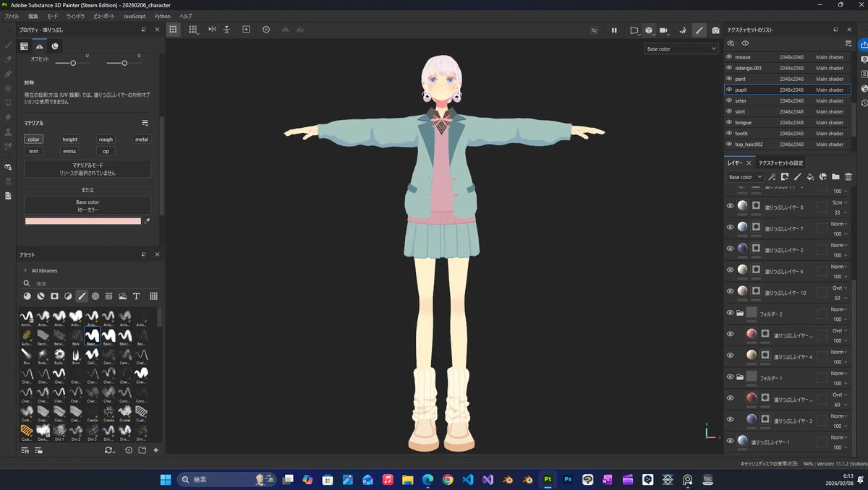868x490 pixels.
Task: Click the pause rendering icon
Action: pos(614,30)
